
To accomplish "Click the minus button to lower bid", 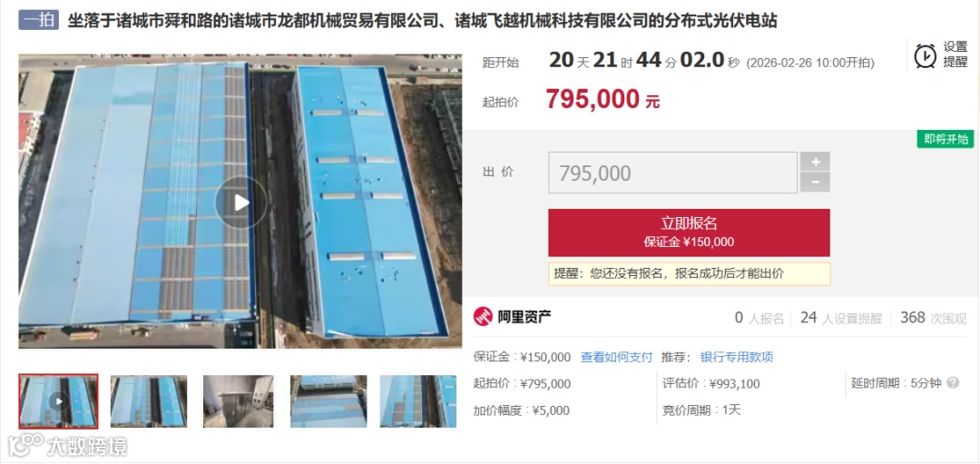I will [x=815, y=182].
